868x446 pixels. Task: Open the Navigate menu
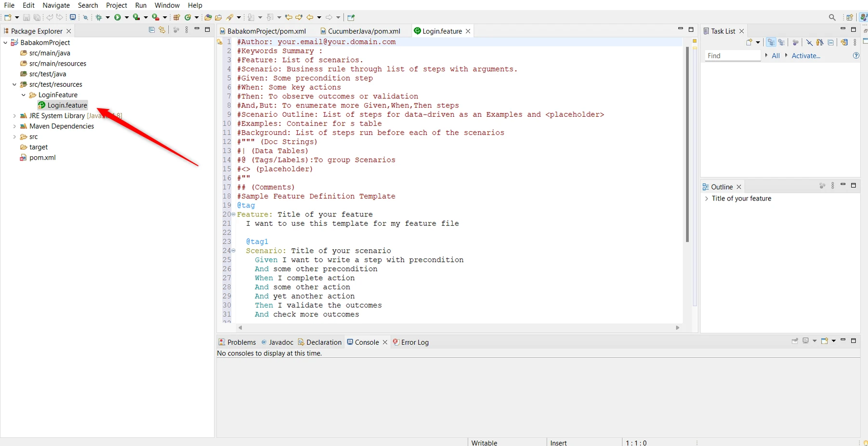[x=56, y=5]
